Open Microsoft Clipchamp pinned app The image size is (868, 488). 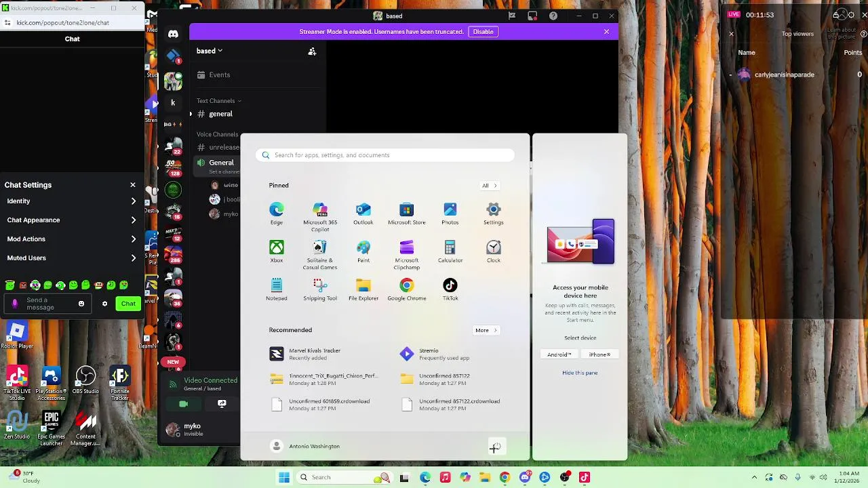pyautogui.click(x=407, y=255)
